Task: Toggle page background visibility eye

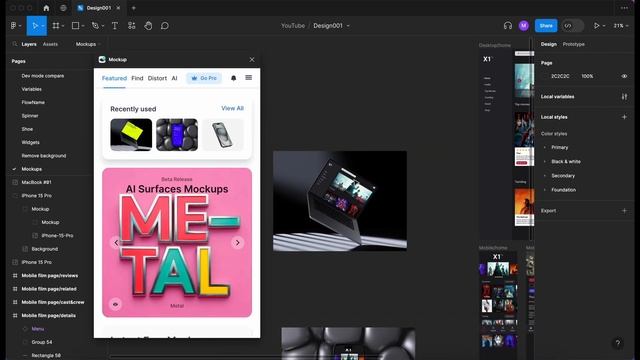Action: 624,76
